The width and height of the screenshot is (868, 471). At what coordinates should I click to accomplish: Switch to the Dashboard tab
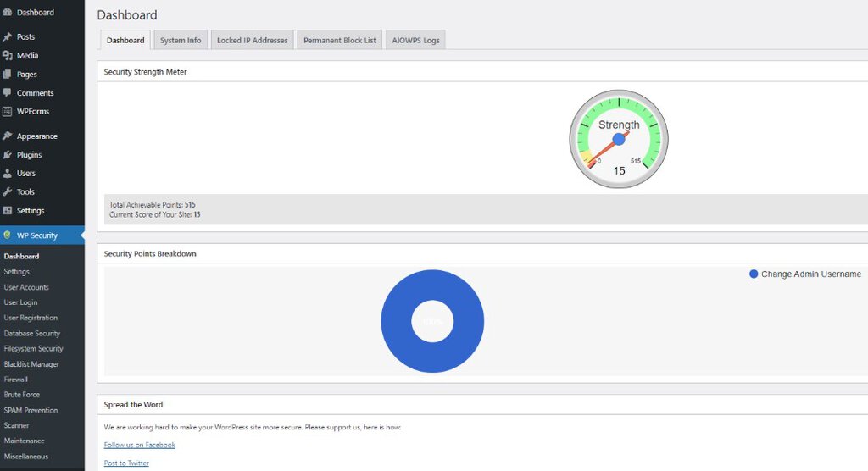[125, 40]
